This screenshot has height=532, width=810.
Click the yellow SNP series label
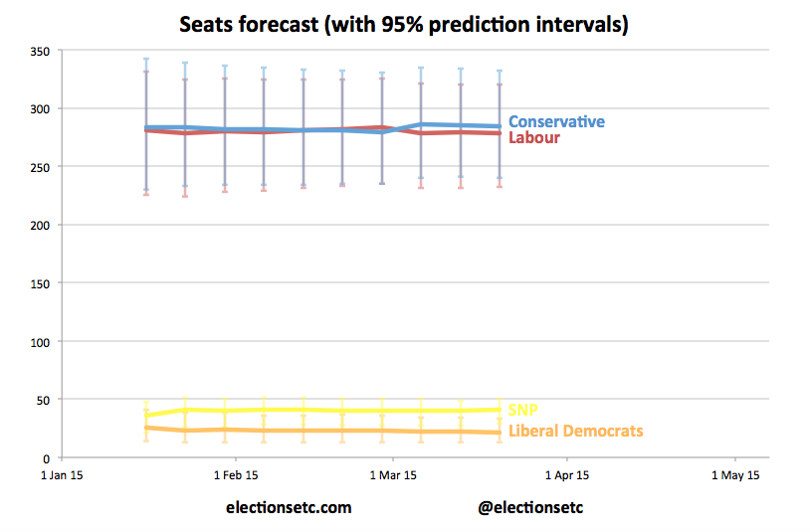click(x=523, y=410)
